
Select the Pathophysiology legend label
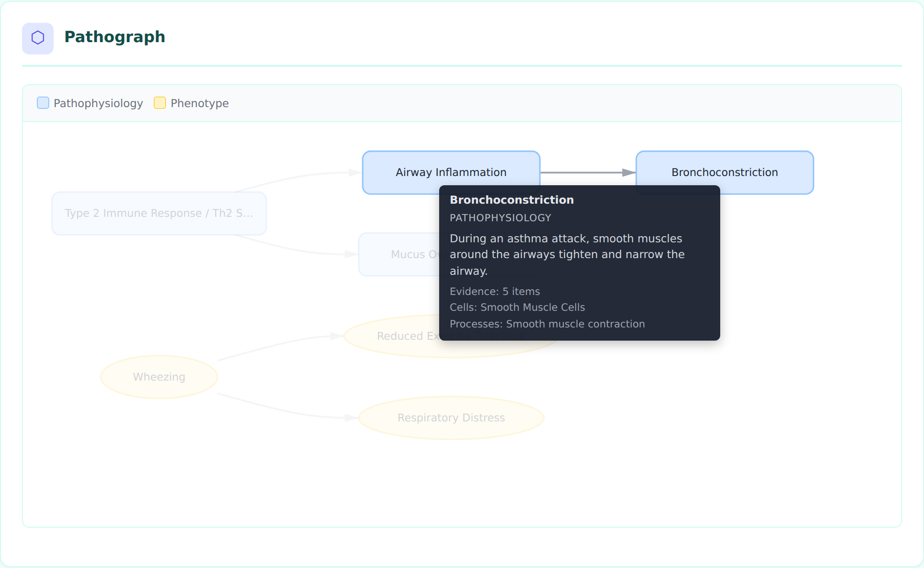[98, 103]
